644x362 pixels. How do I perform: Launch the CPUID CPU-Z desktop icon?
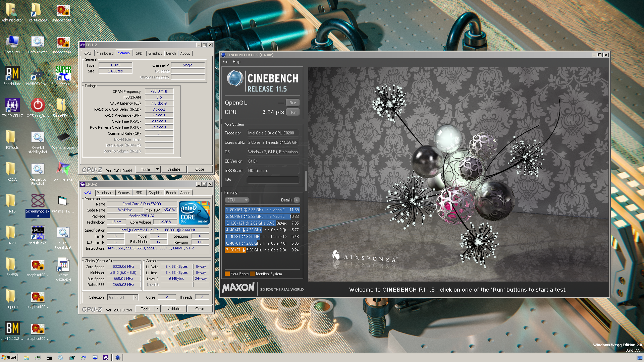point(12,108)
